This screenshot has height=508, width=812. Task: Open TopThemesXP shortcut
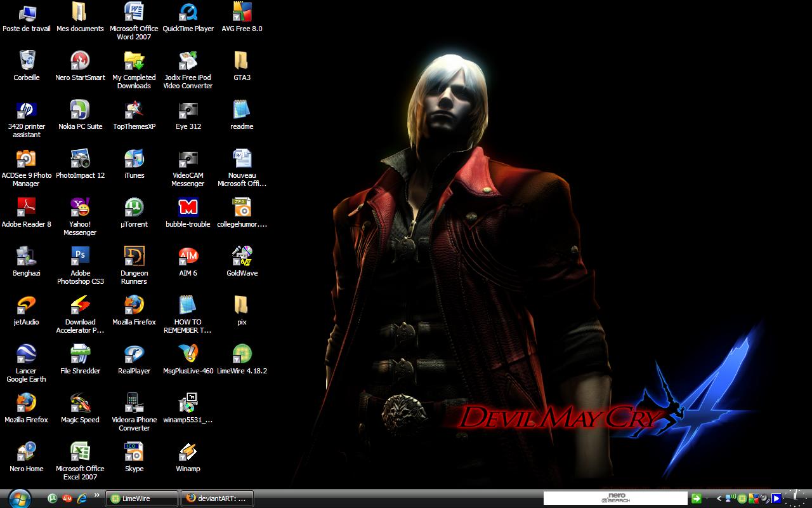pyautogui.click(x=134, y=116)
